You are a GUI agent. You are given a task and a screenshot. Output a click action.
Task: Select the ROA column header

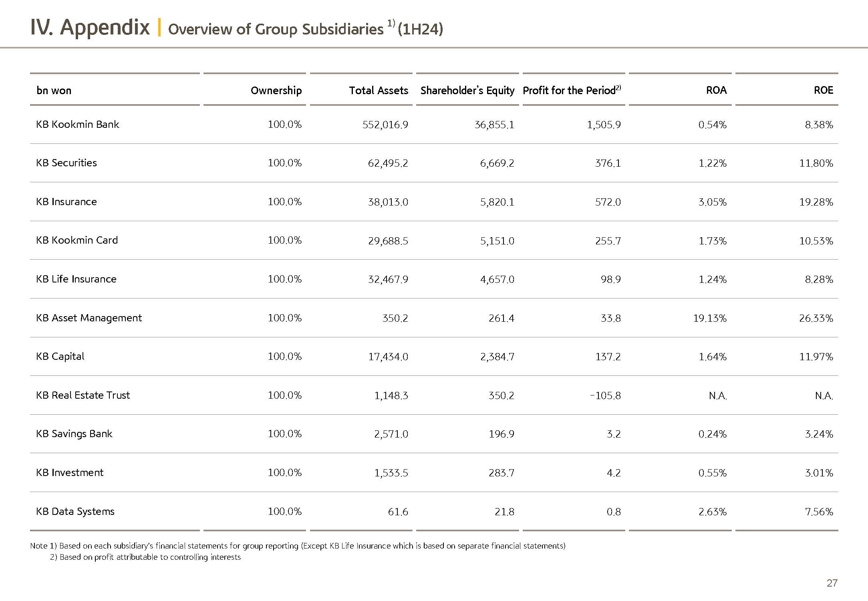click(716, 90)
